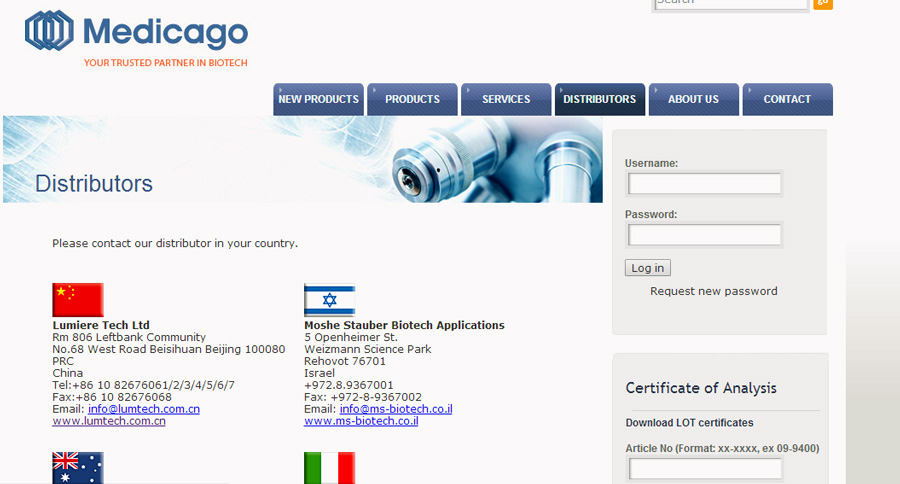
Task: Click the Medicago logo
Action: pos(136,32)
